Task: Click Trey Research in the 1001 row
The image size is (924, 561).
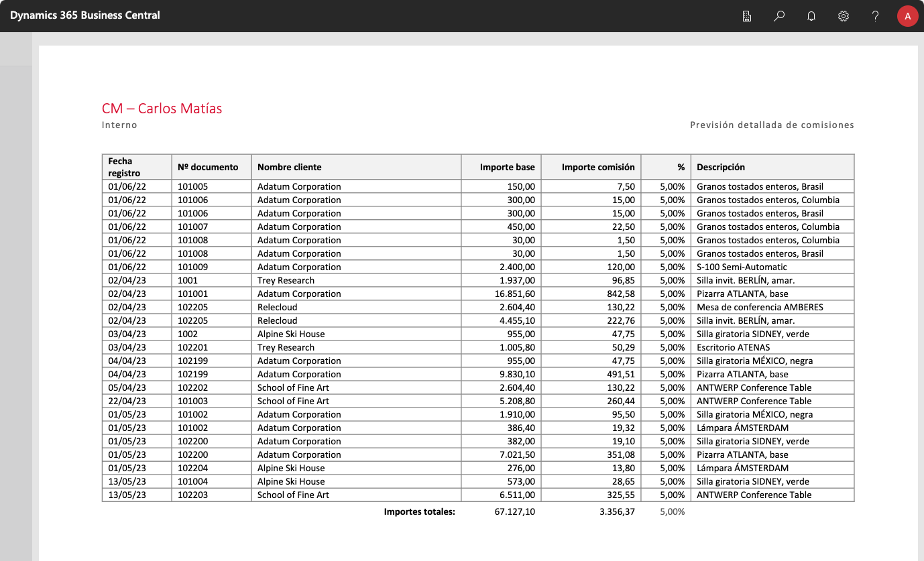Action: click(x=286, y=280)
